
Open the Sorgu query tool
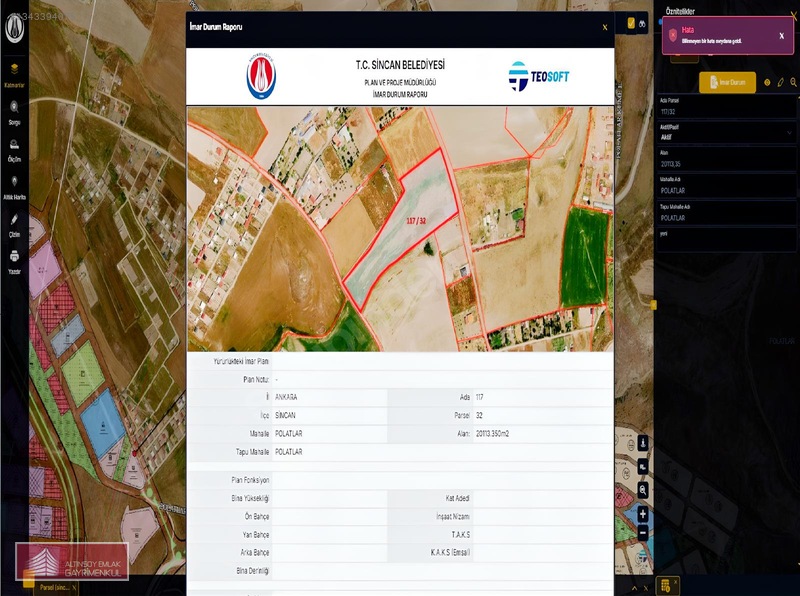[14, 113]
